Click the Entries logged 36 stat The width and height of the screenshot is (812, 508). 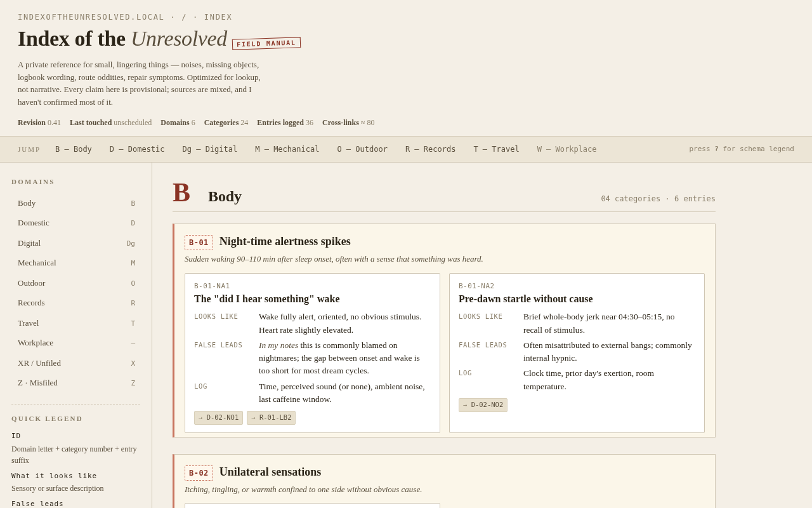pyautogui.click(x=285, y=123)
